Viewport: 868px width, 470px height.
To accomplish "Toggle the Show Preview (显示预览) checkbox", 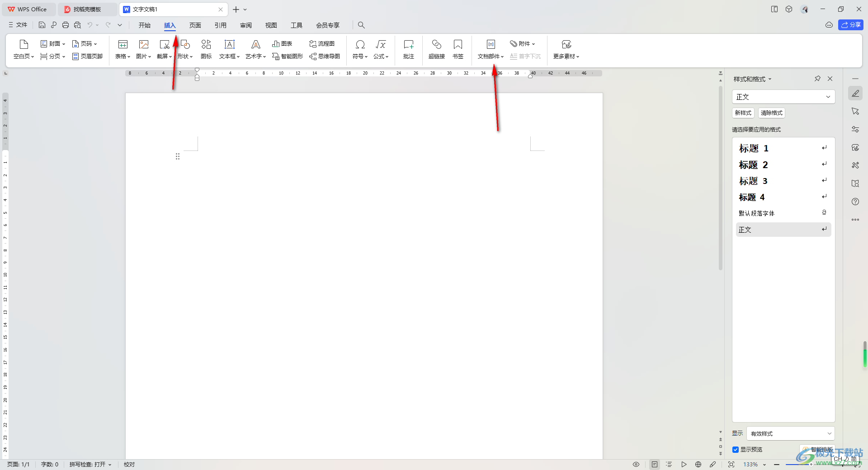I will click(736, 450).
